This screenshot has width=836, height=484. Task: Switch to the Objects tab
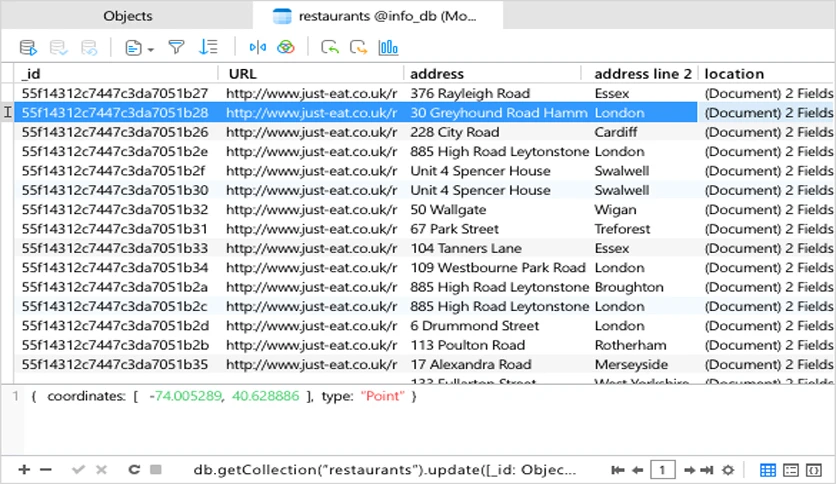point(127,16)
